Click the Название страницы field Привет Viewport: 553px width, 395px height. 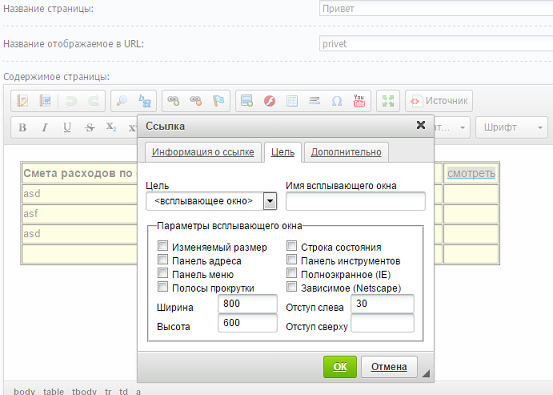pos(436,8)
